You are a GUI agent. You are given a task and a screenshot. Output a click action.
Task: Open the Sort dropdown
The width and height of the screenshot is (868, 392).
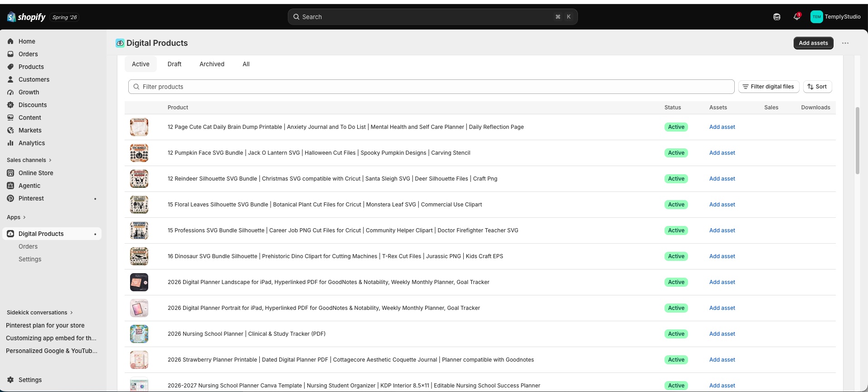coord(817,87)
